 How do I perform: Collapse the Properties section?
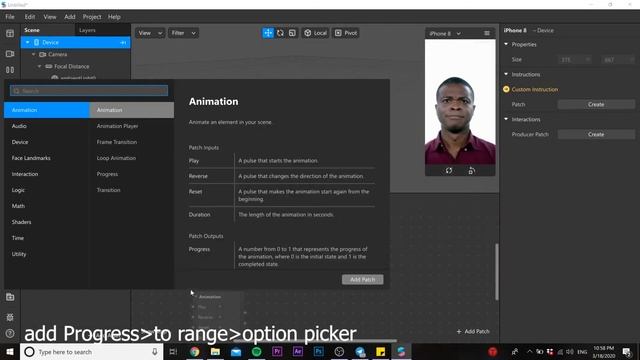click(x=506, y=44)
